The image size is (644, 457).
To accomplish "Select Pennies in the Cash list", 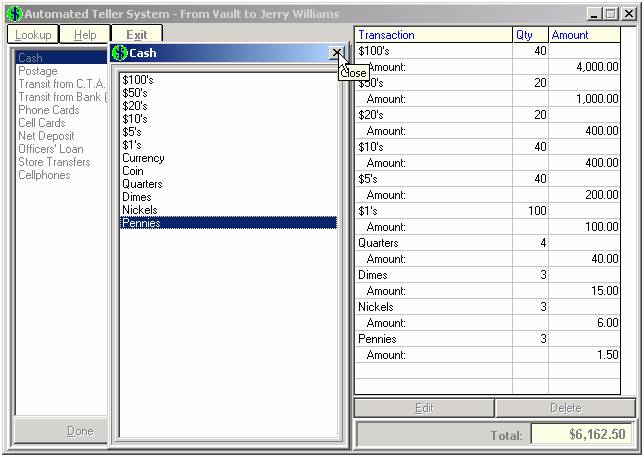I will coord(141,223).
